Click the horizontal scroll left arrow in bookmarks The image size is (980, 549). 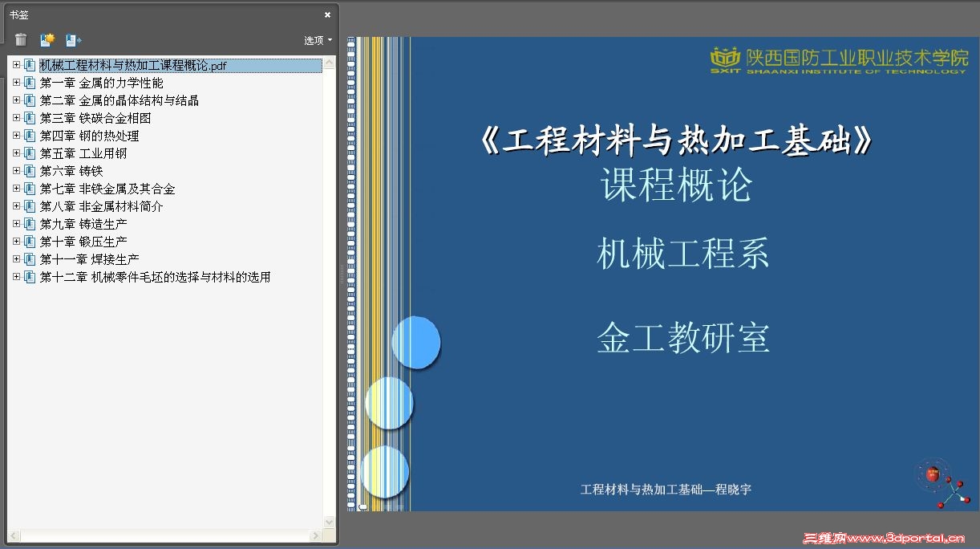coord(14,535)
